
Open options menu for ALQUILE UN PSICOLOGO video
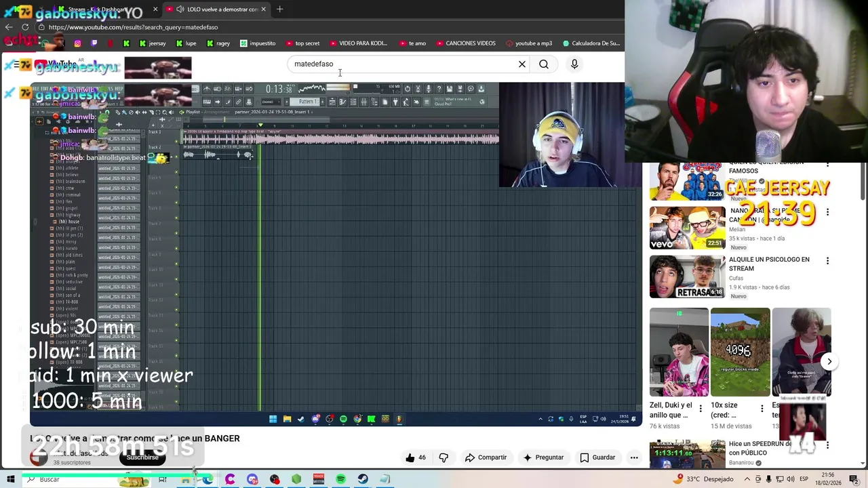827,261
